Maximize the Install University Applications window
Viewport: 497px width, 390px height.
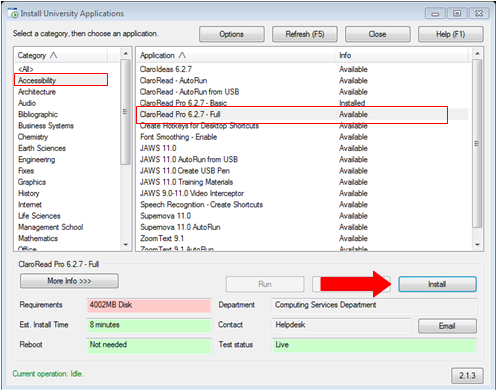coord(457,14)
